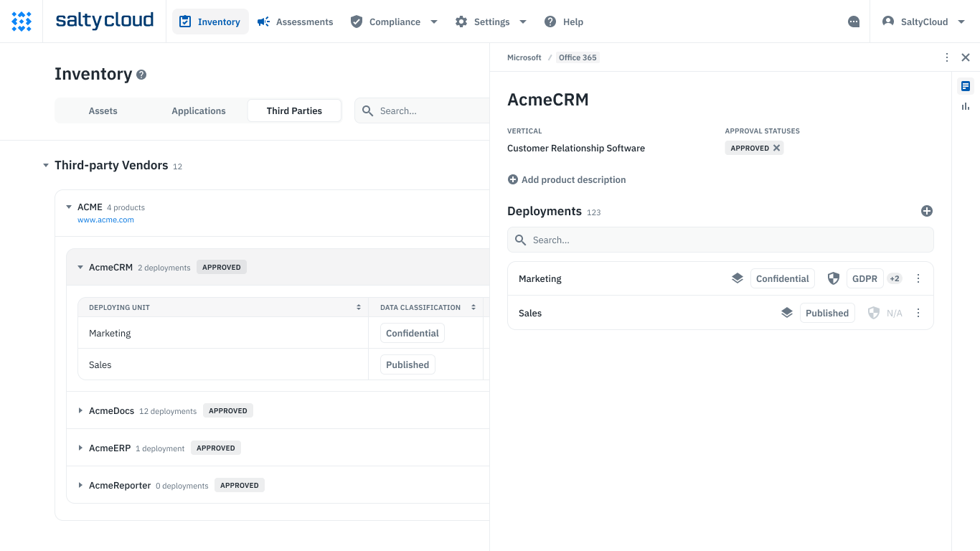
Task: Click the SaltyCloud grid logo icon
Action: coord(22,22)
